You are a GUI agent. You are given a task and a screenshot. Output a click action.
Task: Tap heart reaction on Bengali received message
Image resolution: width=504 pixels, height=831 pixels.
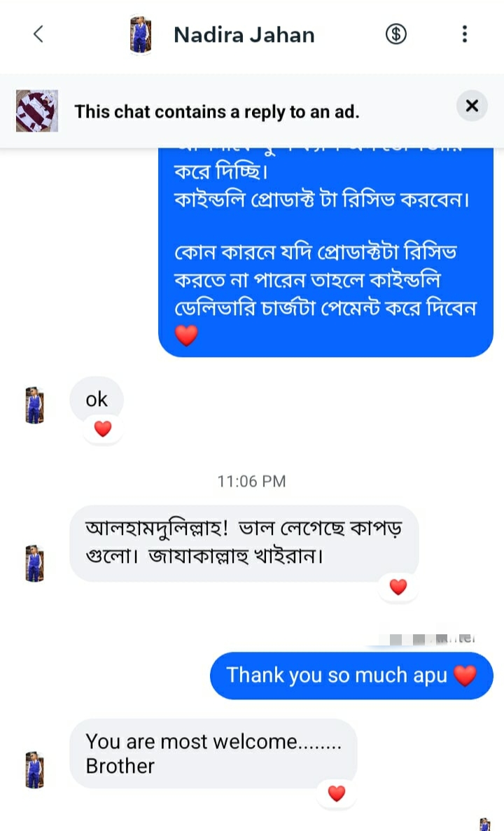pyautogui.click(x=398, y=587)
